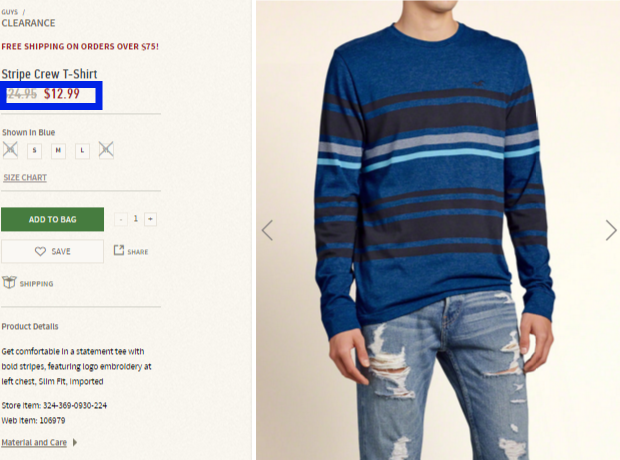Image resolution: width=620 pixels, height=460 pixels.
Task: Click the quantity field showing 1
Action: pos(136,219)
